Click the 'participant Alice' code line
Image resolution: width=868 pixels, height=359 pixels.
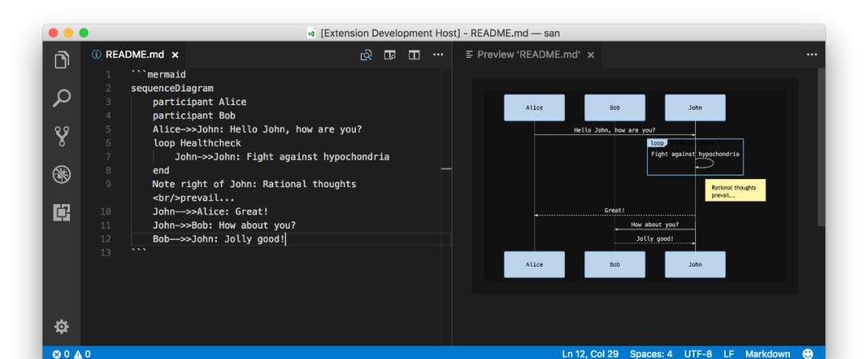pos(200,102)
